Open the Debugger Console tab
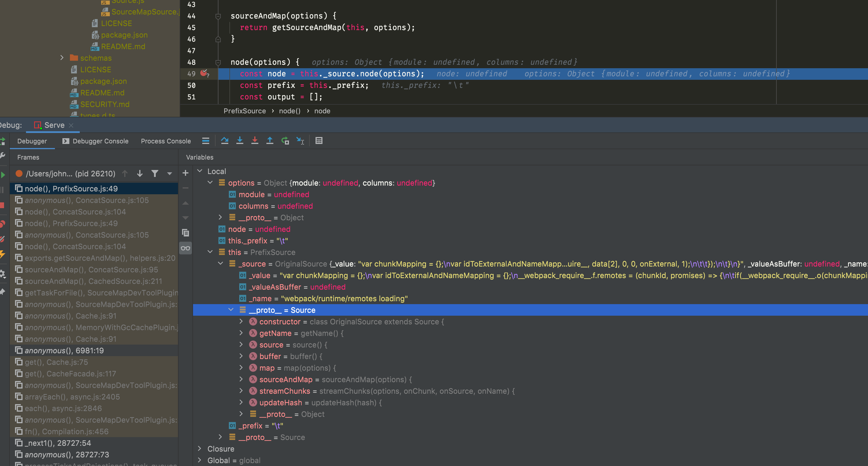 click(95, 141)
